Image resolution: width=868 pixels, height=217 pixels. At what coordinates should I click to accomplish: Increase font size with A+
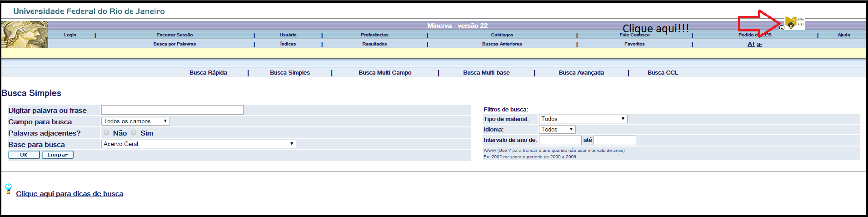pyautogui.click(x=751, y=44)
